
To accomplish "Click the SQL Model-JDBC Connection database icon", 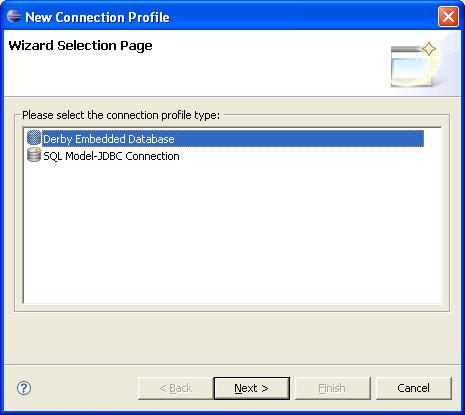I will pos(34,155).
